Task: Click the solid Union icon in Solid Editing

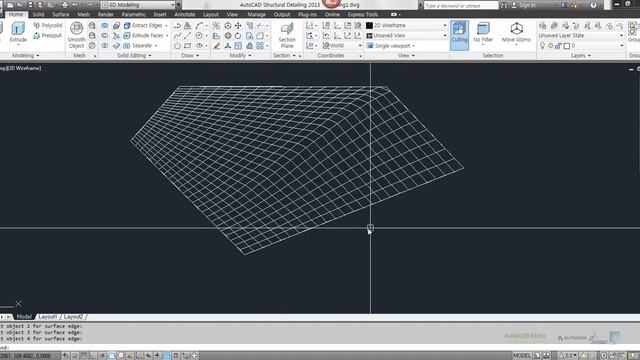Action: point(105,25)
